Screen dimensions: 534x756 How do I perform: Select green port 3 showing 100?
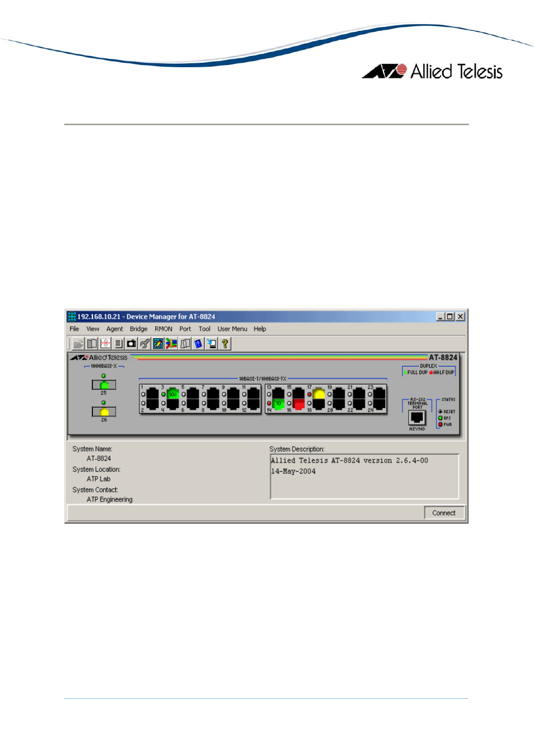coord(172,393)
